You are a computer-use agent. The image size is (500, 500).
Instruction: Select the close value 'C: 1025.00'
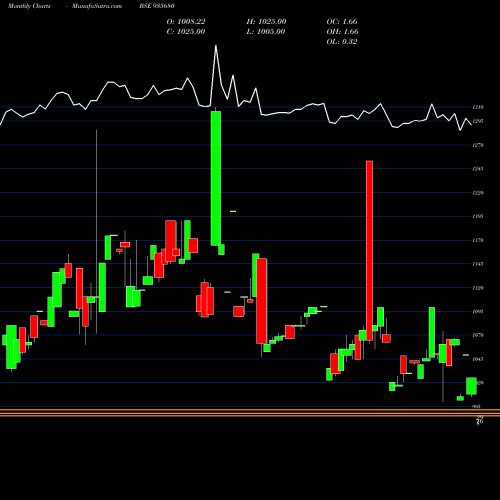pyautogui.click(x=186, y=32)
